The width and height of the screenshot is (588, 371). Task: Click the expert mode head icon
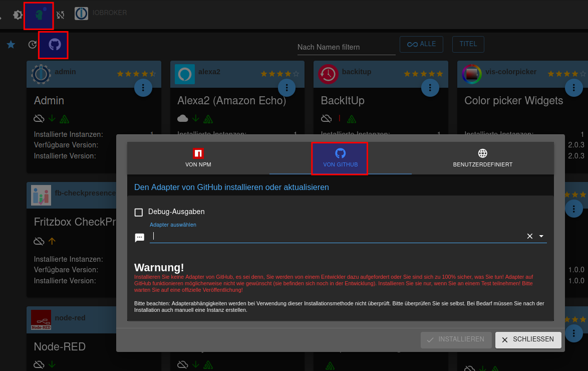(x=39, y=16)
